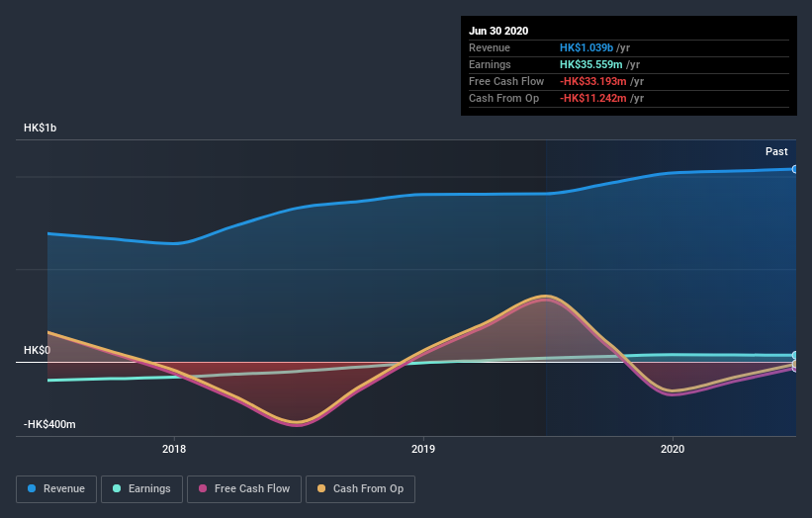Toggle the Earnings legend button
Screen dimensions: 812x518
click(141, 489)
